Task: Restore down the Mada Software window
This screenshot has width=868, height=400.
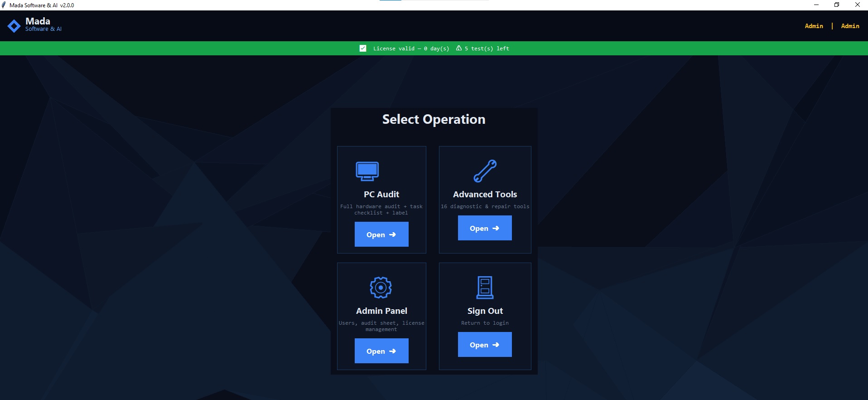Action: (x=837, y=5)
